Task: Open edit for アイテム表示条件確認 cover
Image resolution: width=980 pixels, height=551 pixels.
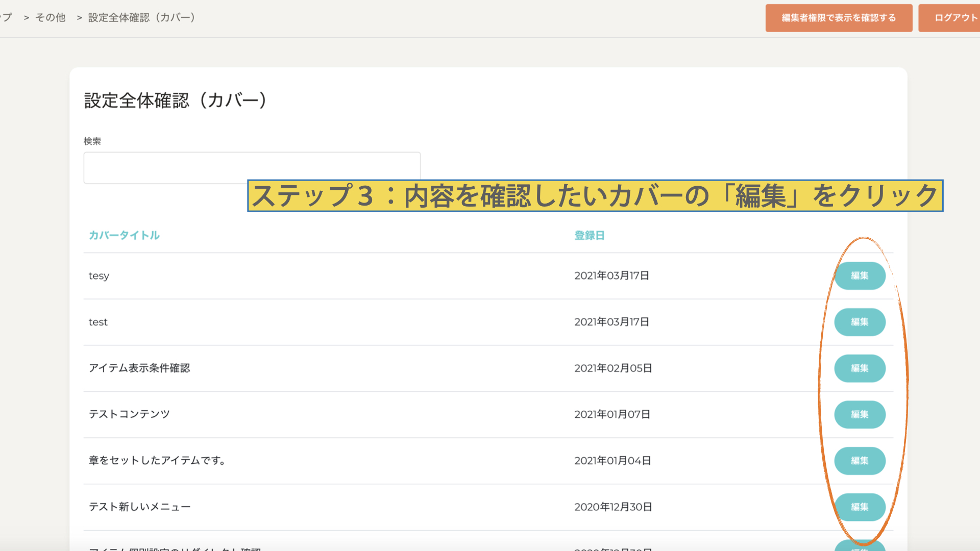Action: point(860,368)
